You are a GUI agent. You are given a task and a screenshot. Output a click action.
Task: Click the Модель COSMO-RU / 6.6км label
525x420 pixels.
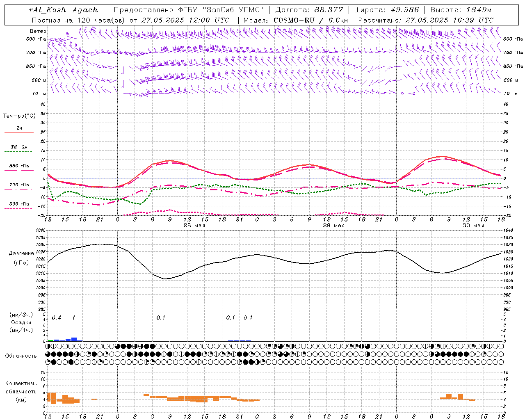point(296,20)
